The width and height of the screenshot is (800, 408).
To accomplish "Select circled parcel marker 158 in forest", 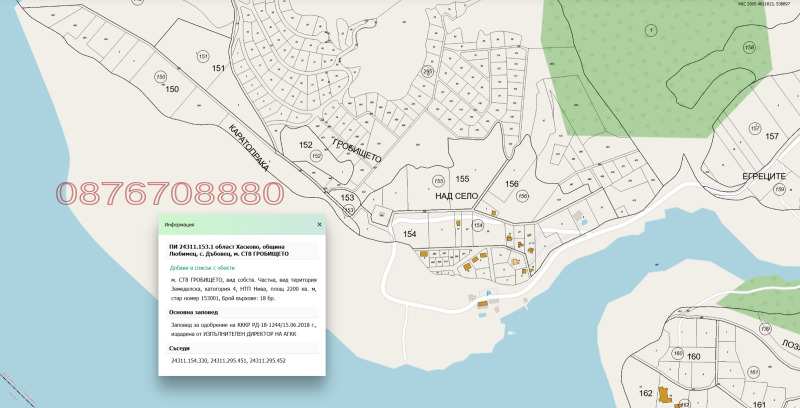I will [750, 47].
